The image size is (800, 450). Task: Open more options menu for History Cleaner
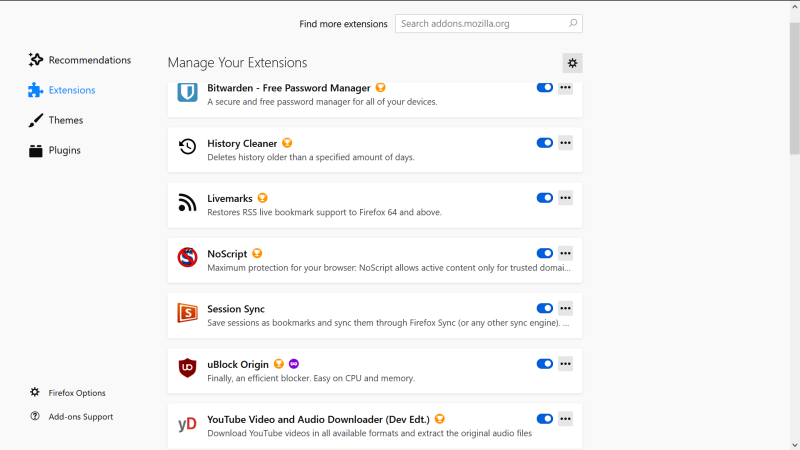pyautogui.click(x=565, y=143)
